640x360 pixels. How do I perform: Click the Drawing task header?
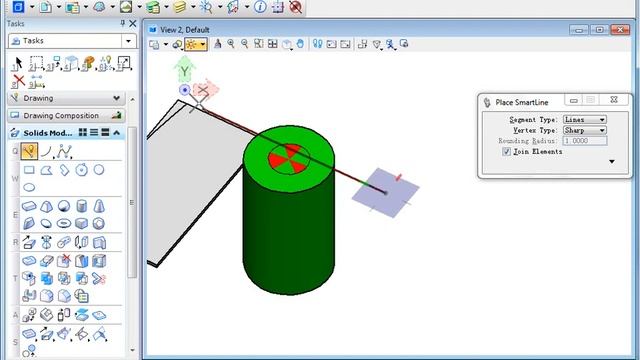[x=66, y=98]
